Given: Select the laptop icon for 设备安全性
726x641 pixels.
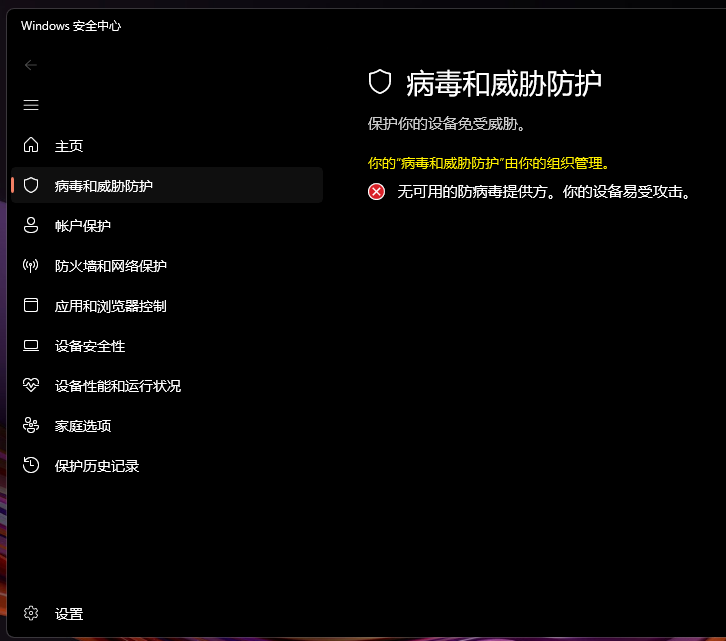Looking at the screenshot, I should pyautogui.click(x=31, y=346).
